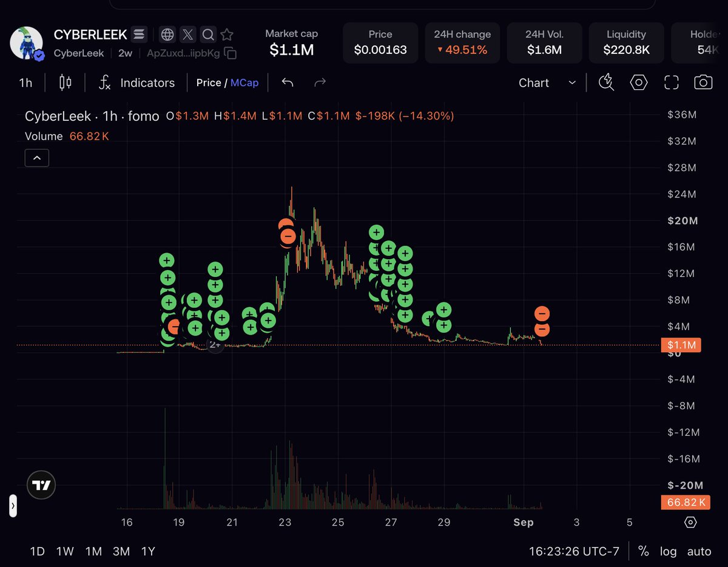Click the Market cap $1.1M stat

click(x=291, y=43)
